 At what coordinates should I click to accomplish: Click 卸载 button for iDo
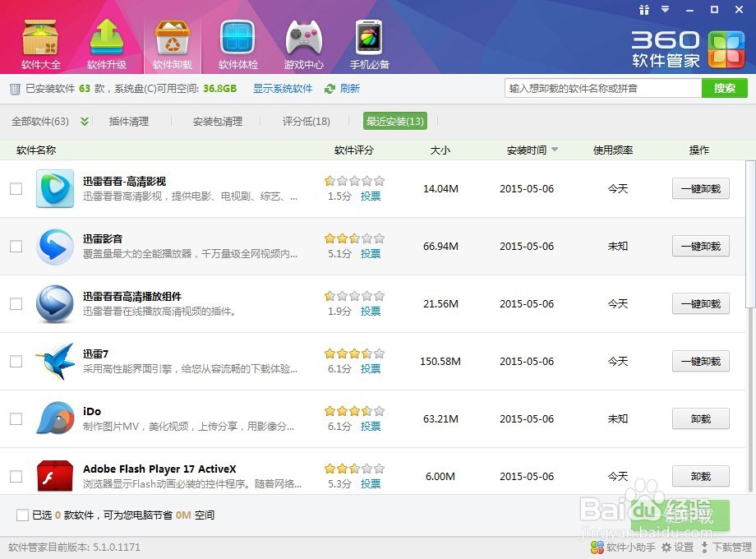pos(701,418)
